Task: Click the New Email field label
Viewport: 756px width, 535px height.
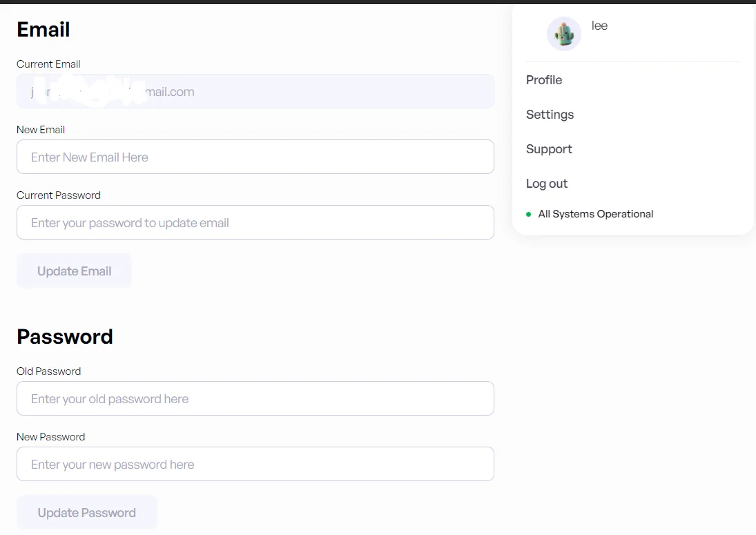Action: 41,130
